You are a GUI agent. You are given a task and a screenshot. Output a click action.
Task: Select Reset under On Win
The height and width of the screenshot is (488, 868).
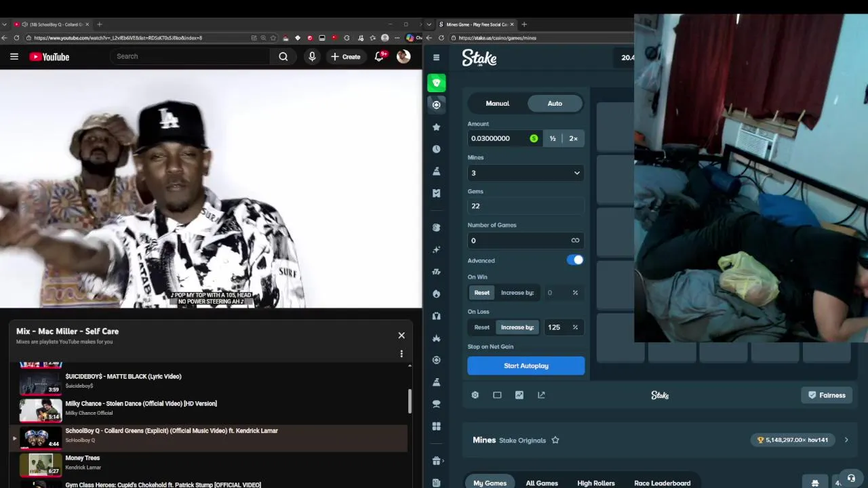(481, 293)
